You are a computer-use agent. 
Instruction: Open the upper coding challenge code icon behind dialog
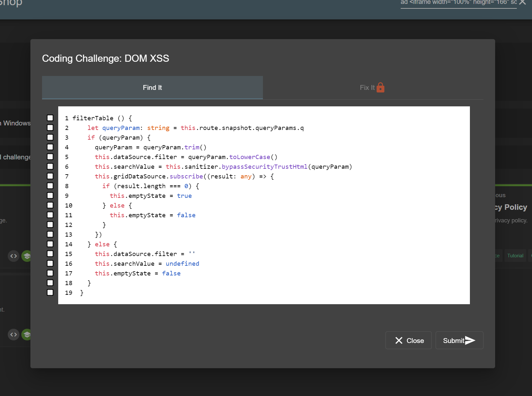pyautogui.click(x=14, y=256)
